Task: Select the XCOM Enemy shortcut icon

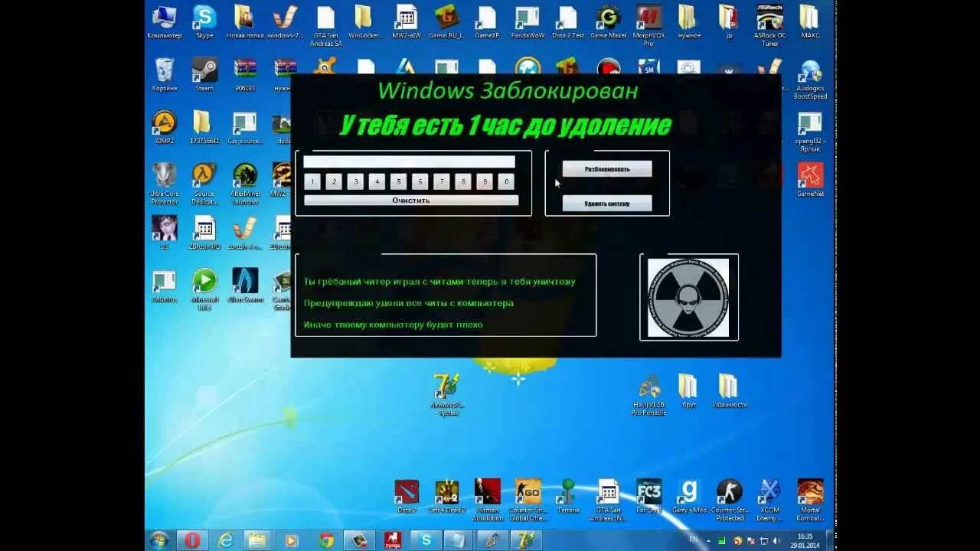Action: tap(769, 500)
